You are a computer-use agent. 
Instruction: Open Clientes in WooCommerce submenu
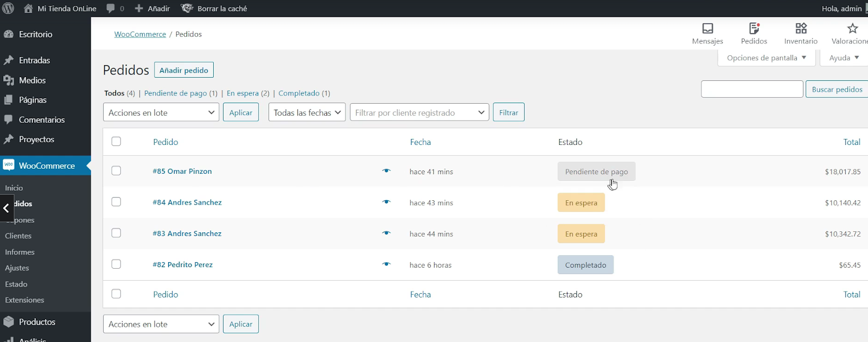(x=18, y=236)
